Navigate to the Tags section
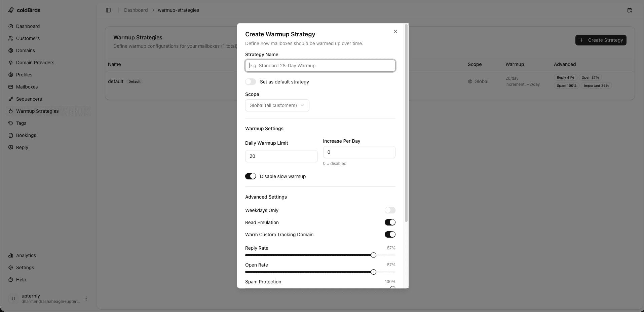Viewport: 644px width, 312px height. pyautogui.click(x=21, y=123)
